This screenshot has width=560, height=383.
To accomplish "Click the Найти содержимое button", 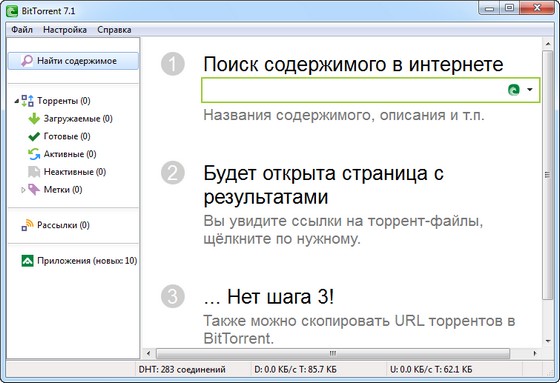I will tap(73, 61).
